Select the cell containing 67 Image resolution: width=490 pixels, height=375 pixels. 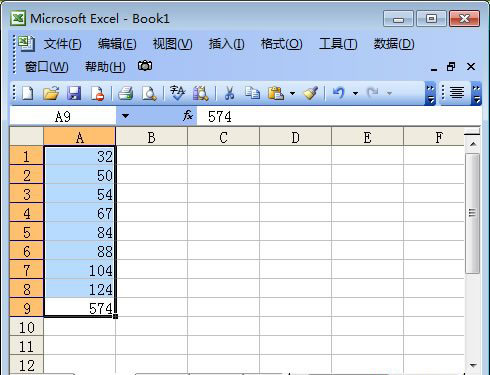point(79,213)
